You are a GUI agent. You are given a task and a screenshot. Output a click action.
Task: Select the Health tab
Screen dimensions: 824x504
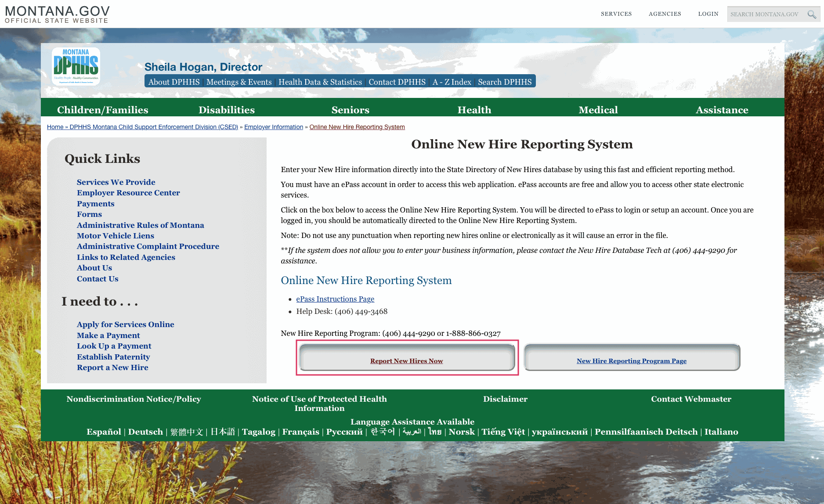tap(474, 110)
